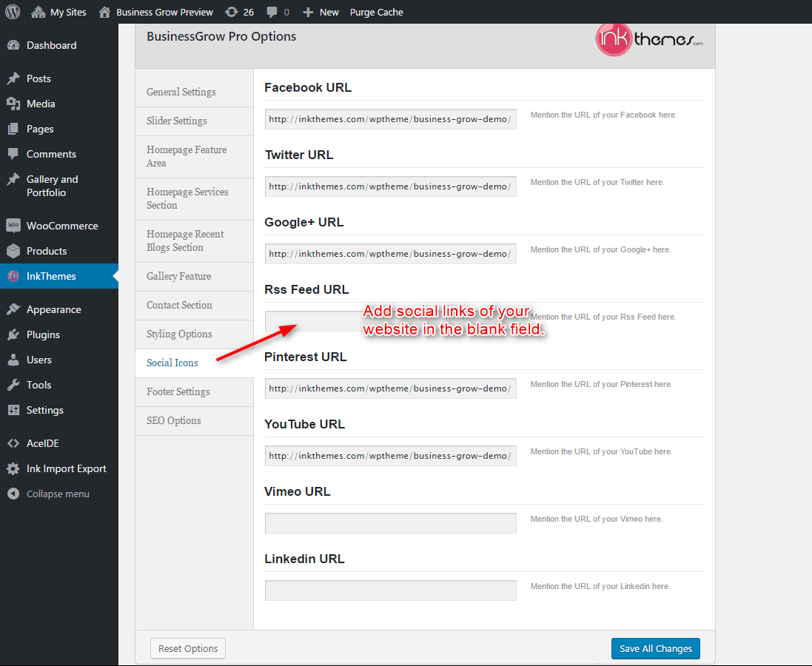Click the Ink Import Export gear icon
The width and height of the screenshot is (812, 666).
click(13, 468)
